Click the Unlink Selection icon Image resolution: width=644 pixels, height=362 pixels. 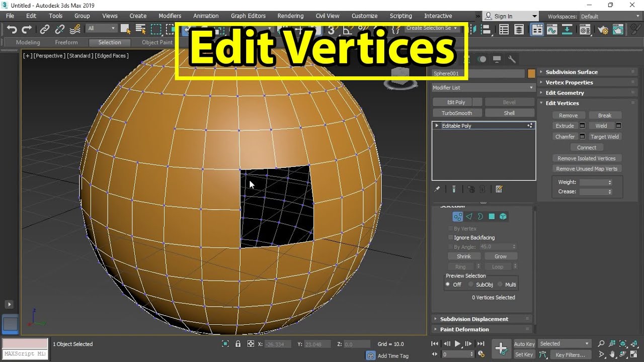click(x=60, y=29)
